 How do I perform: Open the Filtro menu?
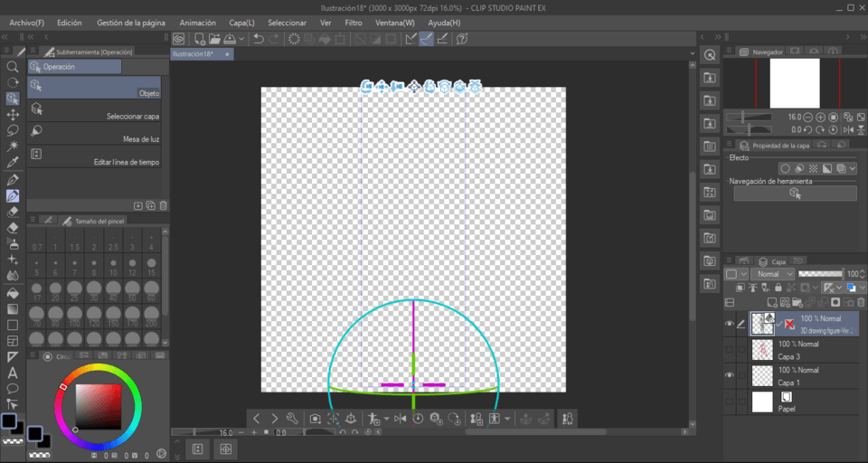click(354, 23)
